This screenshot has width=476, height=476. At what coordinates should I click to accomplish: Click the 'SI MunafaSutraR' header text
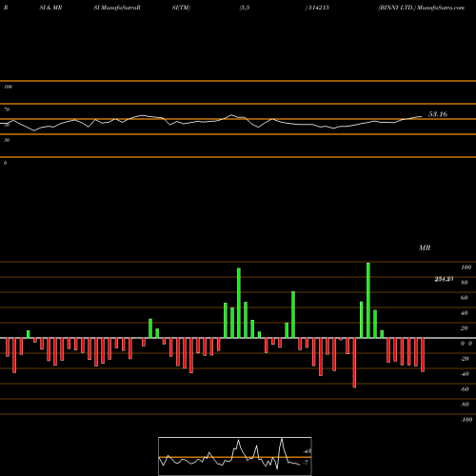pyautogui.click(x=117, y=8)
